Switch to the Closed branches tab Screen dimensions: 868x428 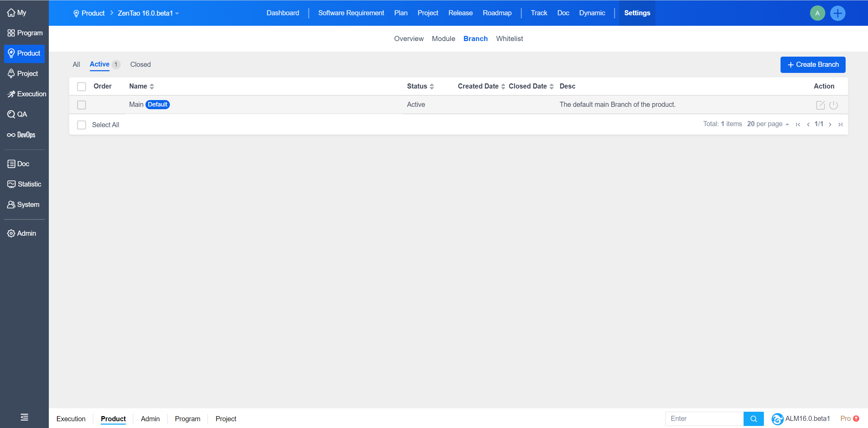point(140,64)
